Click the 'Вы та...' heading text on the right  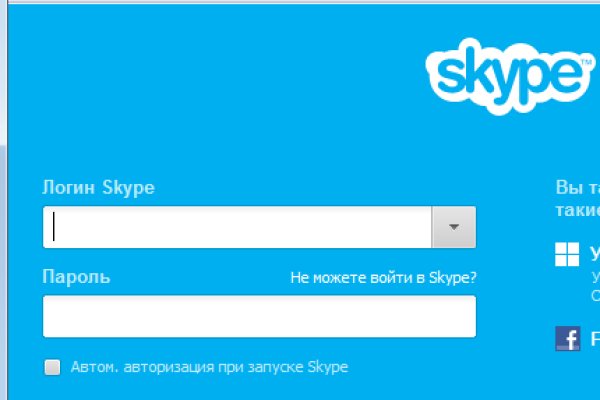[577, 187]
